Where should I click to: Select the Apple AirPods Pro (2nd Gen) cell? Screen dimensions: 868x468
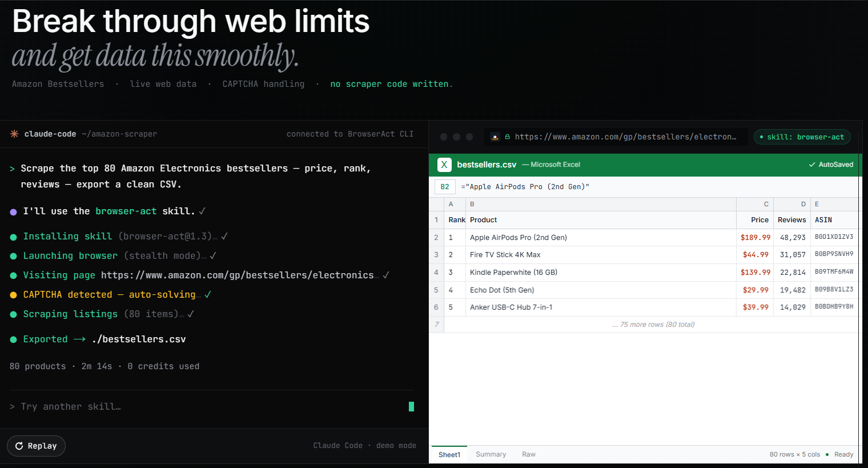[601, 238]
